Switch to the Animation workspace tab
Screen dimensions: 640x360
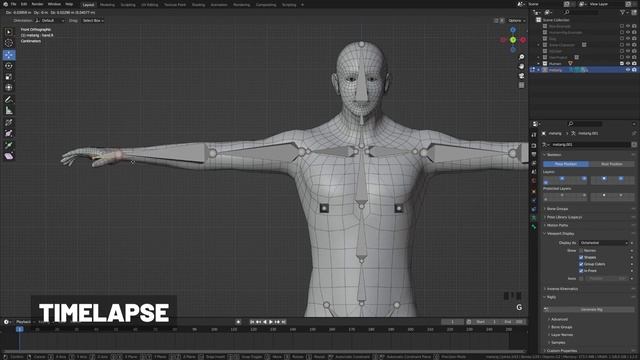point(219,5)
